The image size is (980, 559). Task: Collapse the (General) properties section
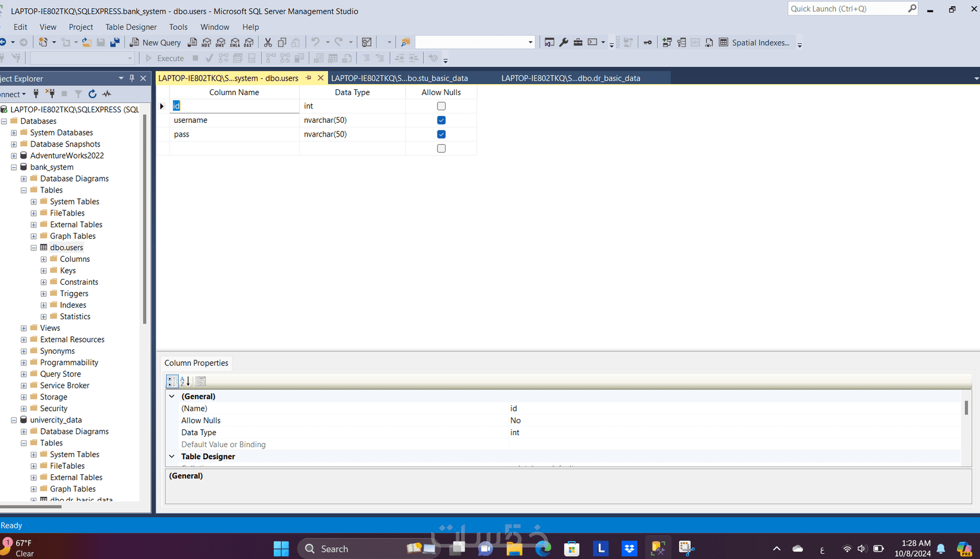[x=172, y=396]
